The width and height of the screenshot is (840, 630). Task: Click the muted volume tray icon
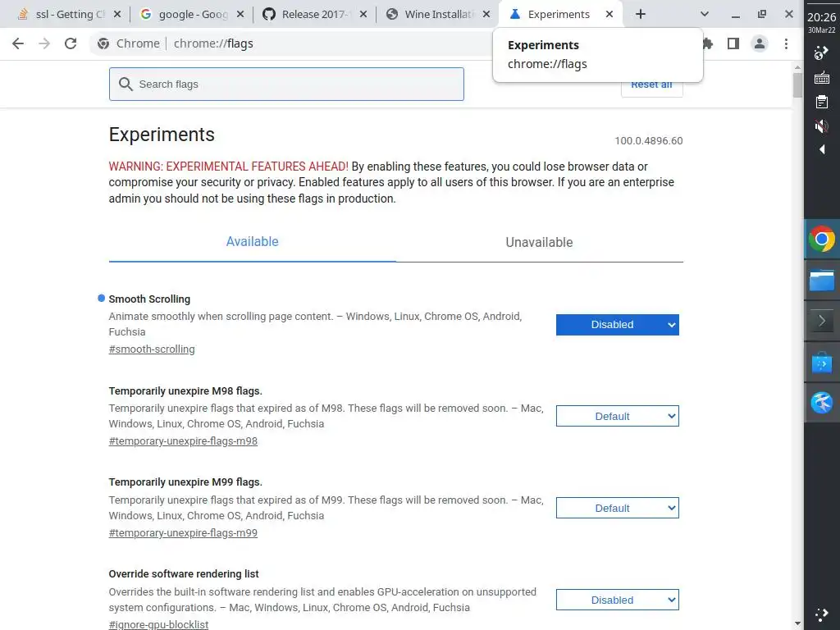point(821,126)
